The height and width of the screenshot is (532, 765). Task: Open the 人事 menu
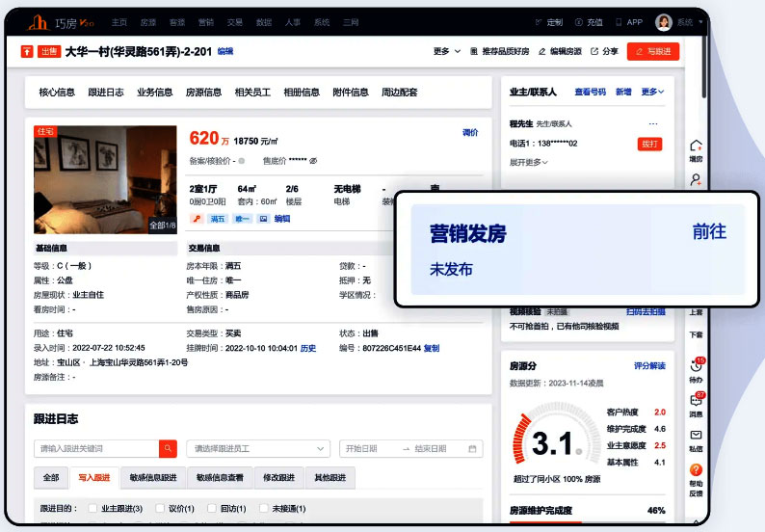tap(293, 22)
